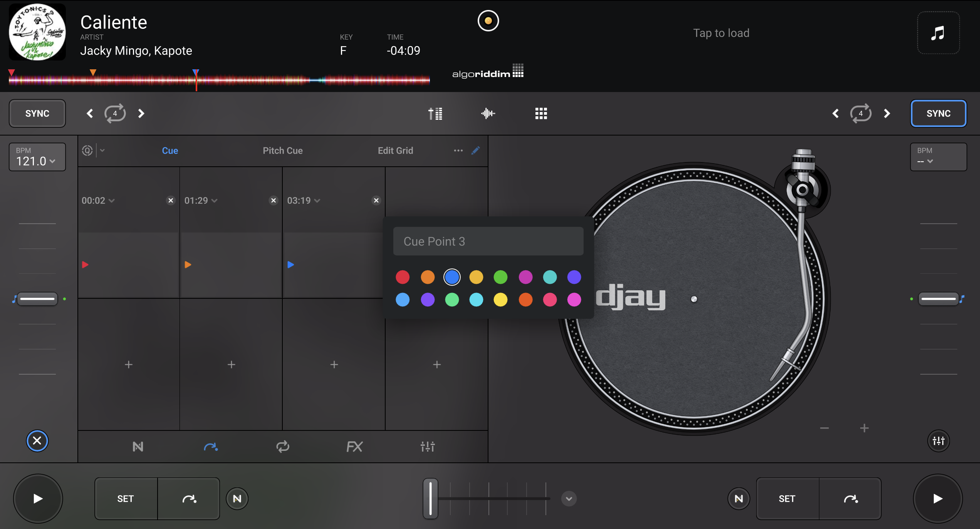Select the Neural Mix icon in bottom tab bar
This screenshot has width=980, height=529.
click(x=138, y=447)
